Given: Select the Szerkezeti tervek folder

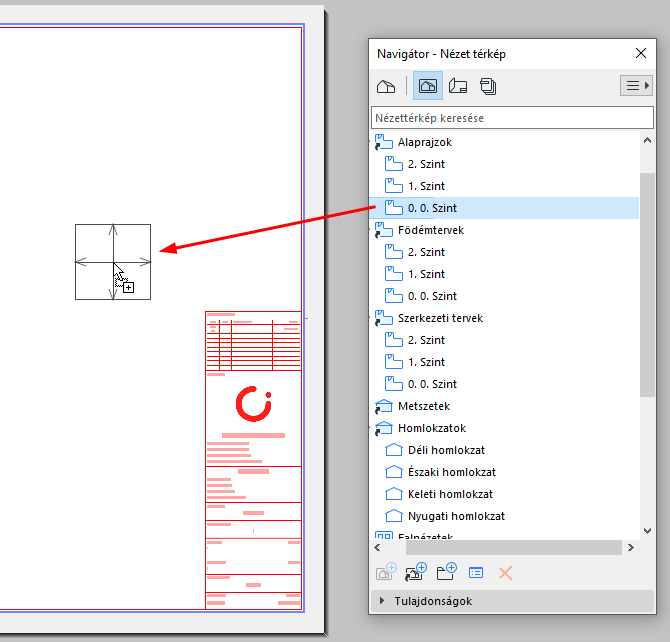Looking at the screenshot, I should [x=440, y=318].
